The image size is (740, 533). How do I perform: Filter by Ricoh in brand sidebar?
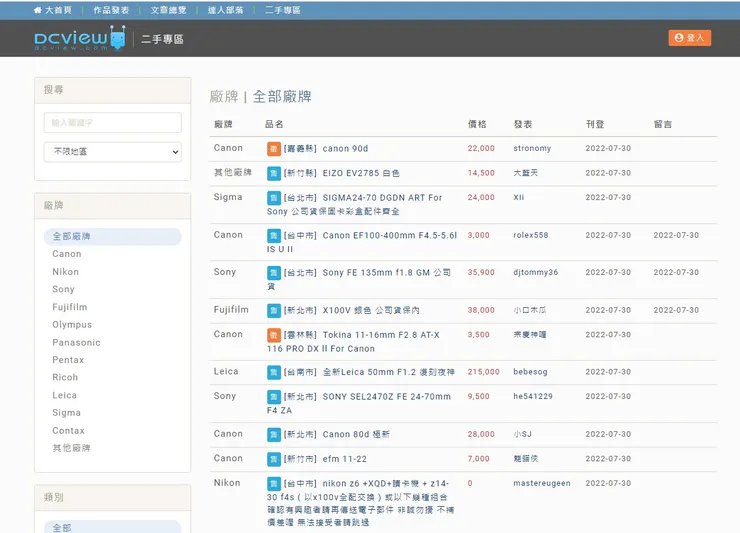coord(65,378)
